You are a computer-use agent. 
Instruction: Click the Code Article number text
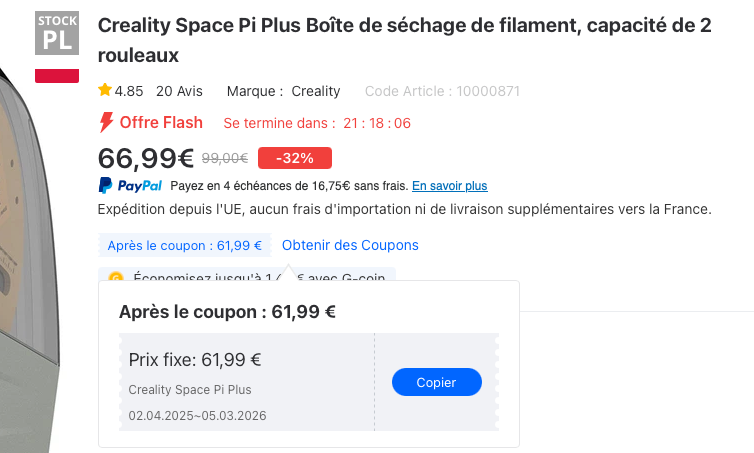442,91
